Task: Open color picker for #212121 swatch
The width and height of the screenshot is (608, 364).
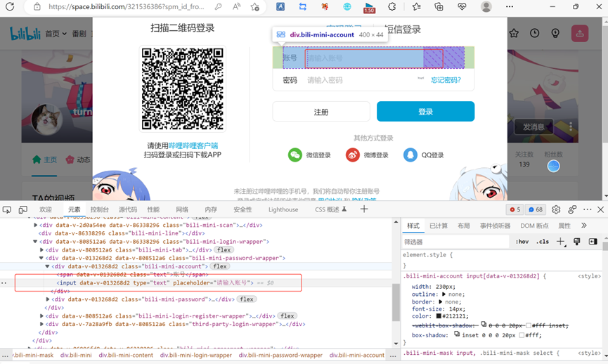Action: coord(439,316)
